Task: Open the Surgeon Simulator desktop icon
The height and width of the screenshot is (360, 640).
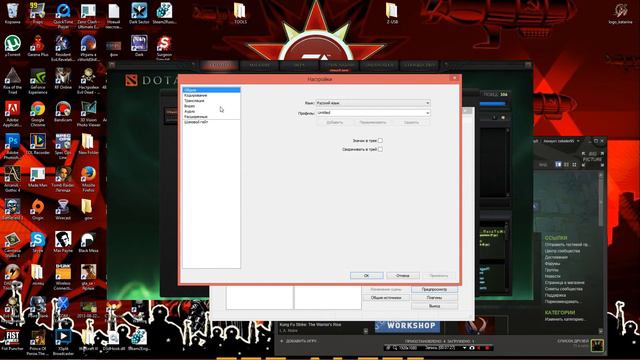Action: [164, 47]
